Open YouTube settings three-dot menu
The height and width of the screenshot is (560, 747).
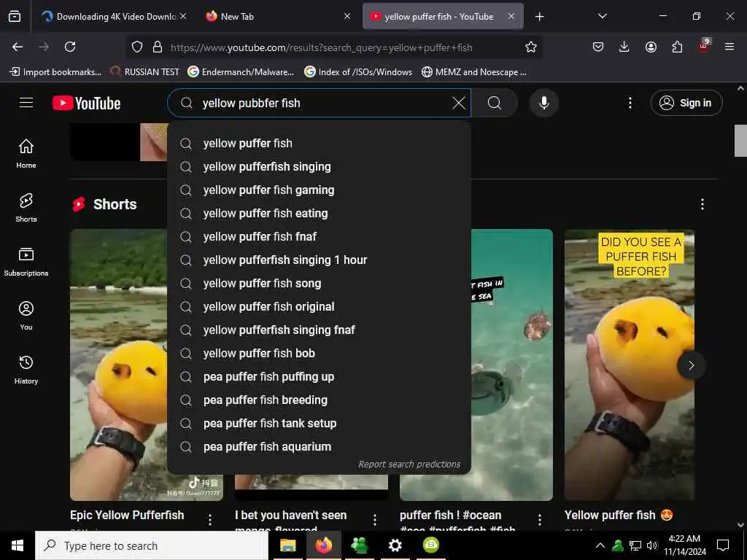630,103
